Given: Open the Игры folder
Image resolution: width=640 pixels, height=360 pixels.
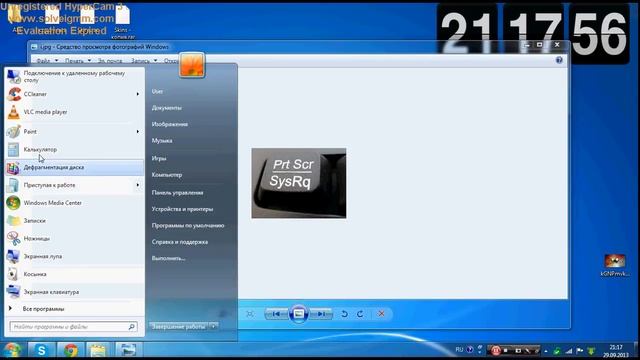Looking at the screenshot, I should point(159,158).
